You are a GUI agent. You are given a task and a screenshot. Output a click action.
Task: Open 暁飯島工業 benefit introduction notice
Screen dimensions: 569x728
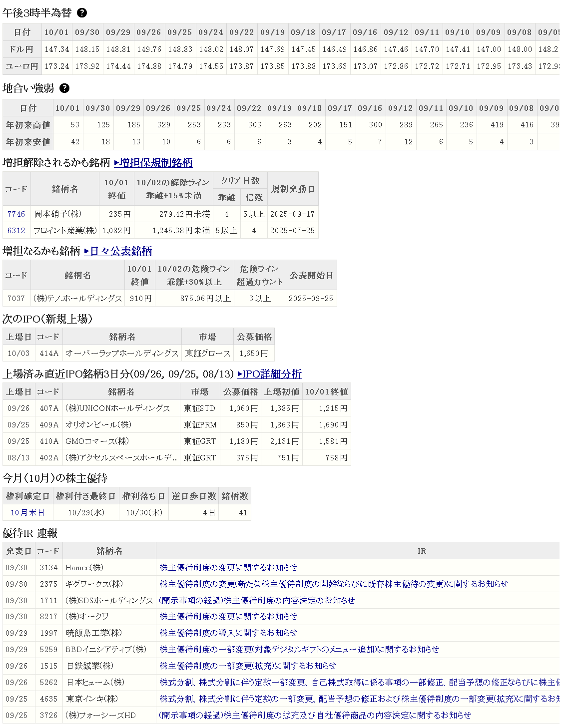(x=228, y=633)
